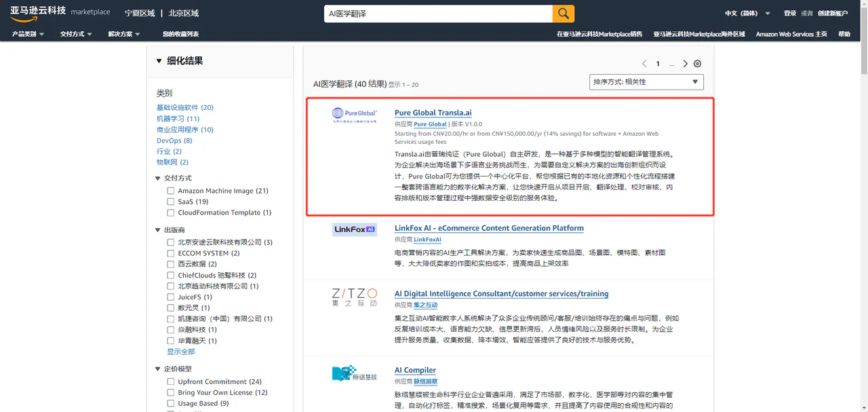Open vendor link LinkFoxAI
Screen dimensions: 868x412
pos(427,240)
